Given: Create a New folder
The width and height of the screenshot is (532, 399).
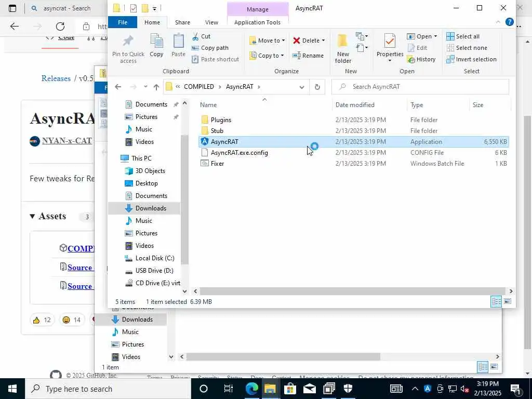Looking at the screenshot, I should pyautogui.click(x=343, y=49).
